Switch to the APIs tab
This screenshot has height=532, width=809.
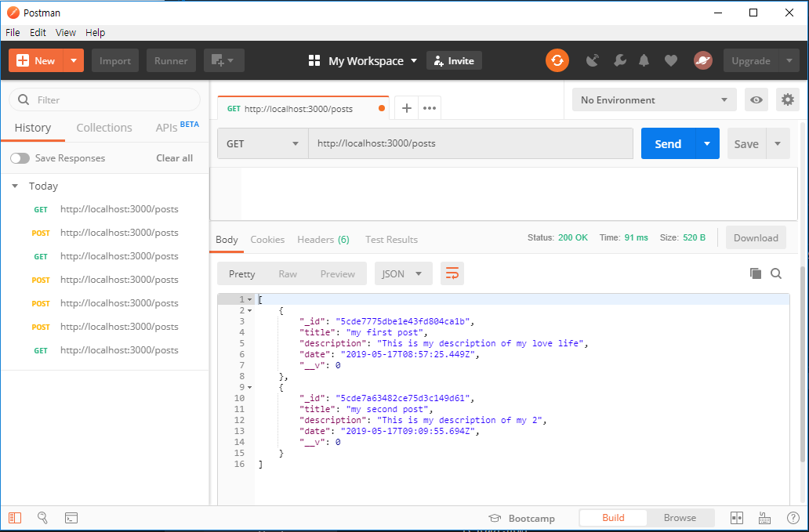click(x=177, y=127)
